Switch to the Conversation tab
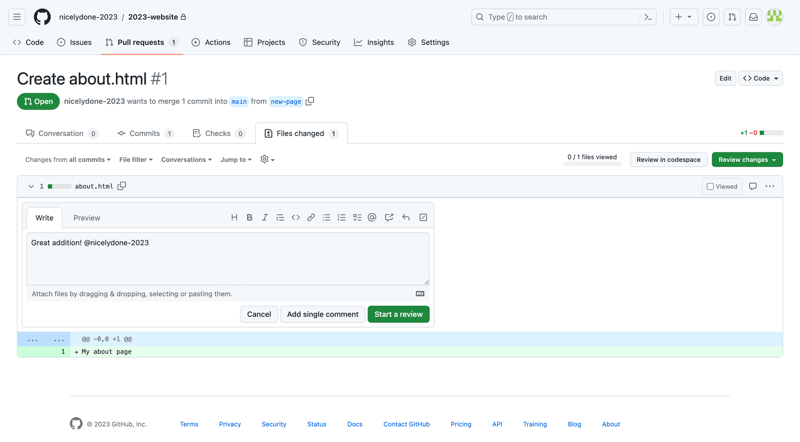The height and width of the screenshot is (442, 800). [x=61, y=133]
